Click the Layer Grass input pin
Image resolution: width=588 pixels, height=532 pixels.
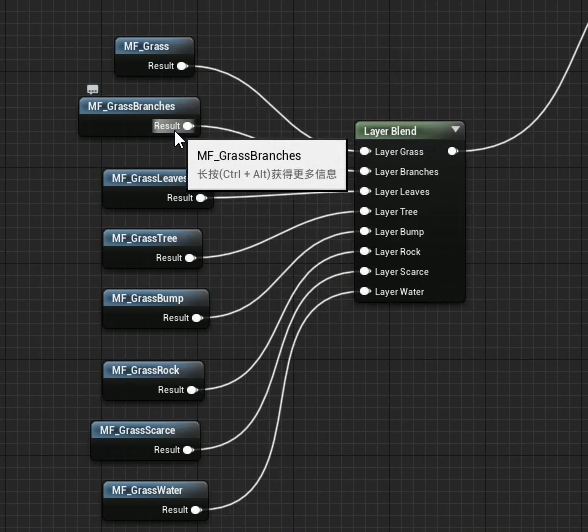(x=365, y=151)
